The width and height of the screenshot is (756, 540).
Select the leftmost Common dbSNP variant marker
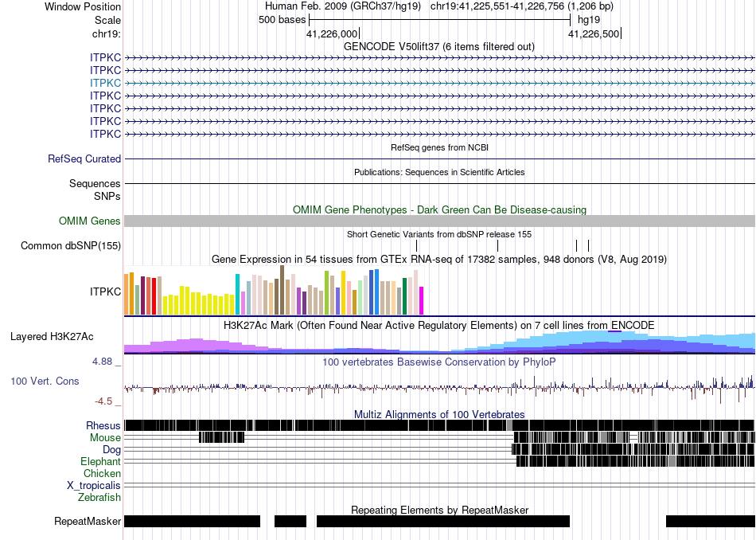(416, 245)
